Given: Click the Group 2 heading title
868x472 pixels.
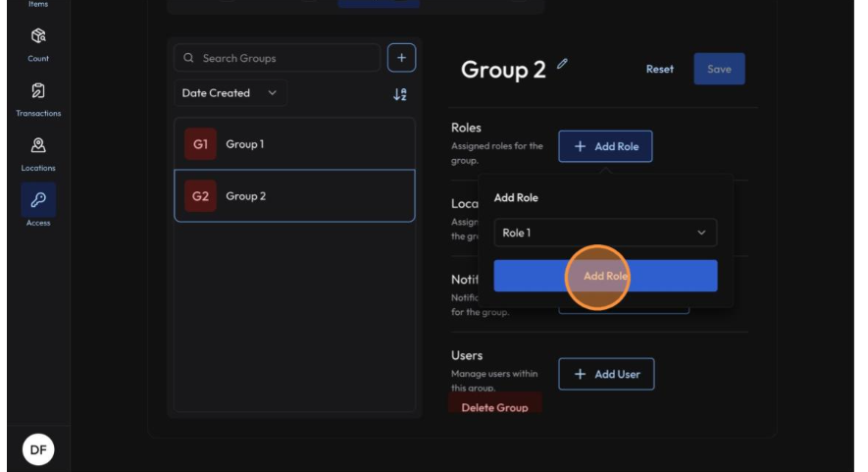Looking at the screenshot, I should coord(503,70).
